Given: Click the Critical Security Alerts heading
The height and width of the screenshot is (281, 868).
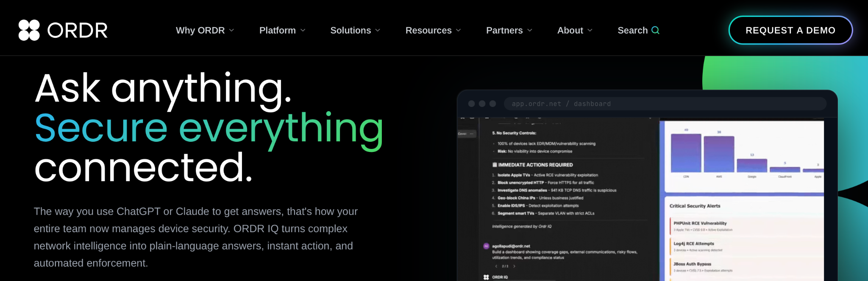Looking at the screenshot, I should click(695, 206).
